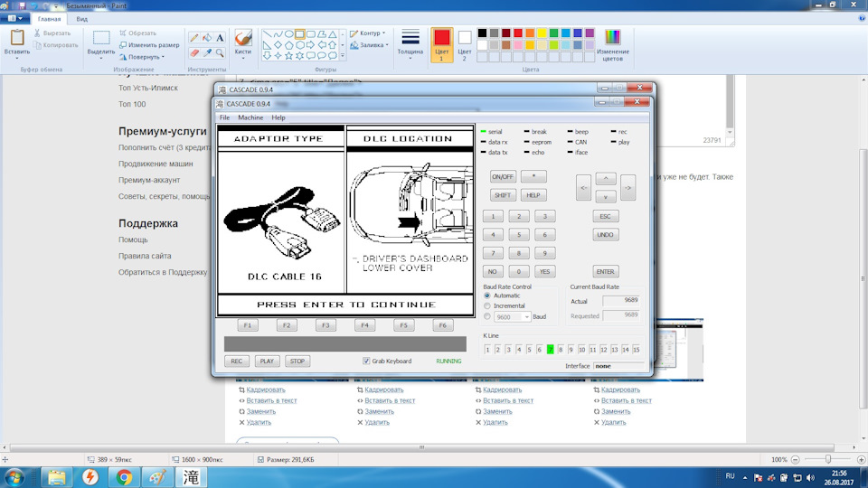This screenshot has width=868, height=488.
Task: Open the Заливка fill dropdown
Action: (x=369, y=45)
